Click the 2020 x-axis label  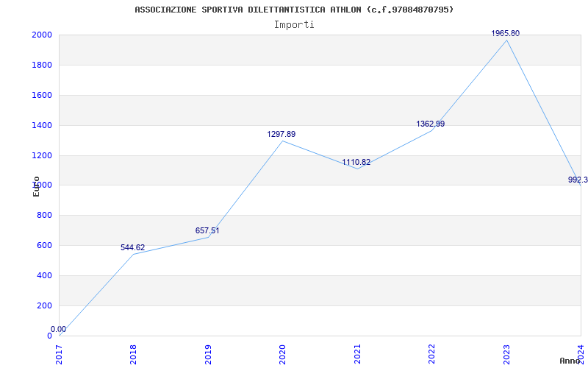click(282, 355)
